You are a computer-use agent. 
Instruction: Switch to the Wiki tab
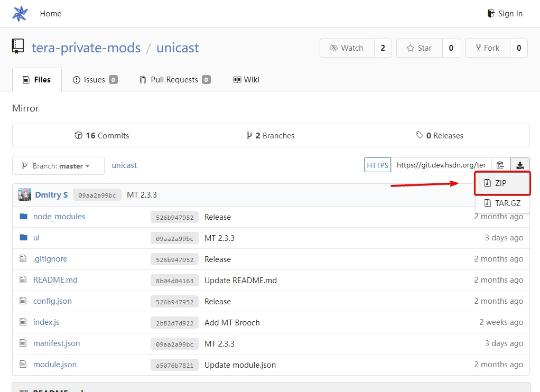point(246,80)
